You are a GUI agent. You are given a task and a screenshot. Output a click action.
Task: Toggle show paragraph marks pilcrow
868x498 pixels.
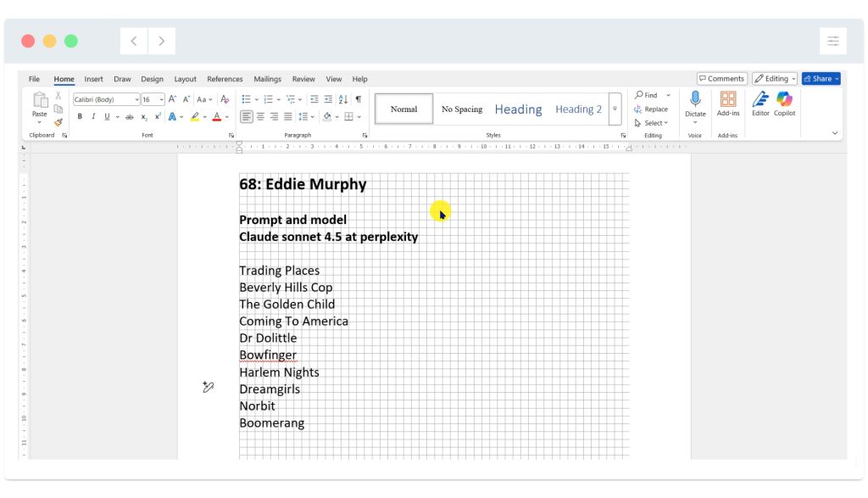pos(359,100)
